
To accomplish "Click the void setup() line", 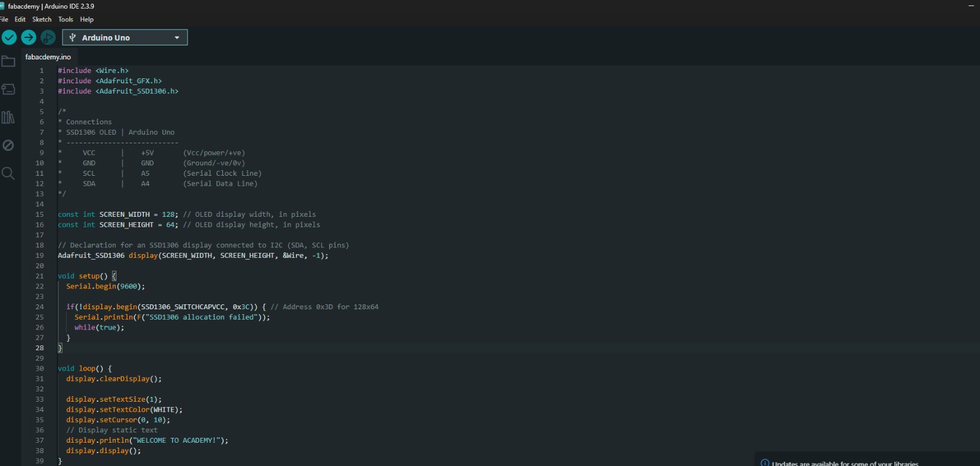I will pos(87,276).
